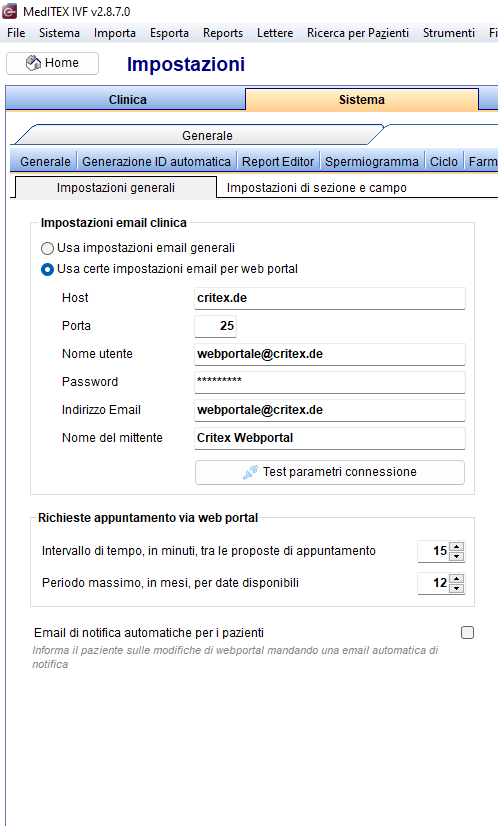Click the Porta number field
498x826 pixels.
(x=216, y=326)
